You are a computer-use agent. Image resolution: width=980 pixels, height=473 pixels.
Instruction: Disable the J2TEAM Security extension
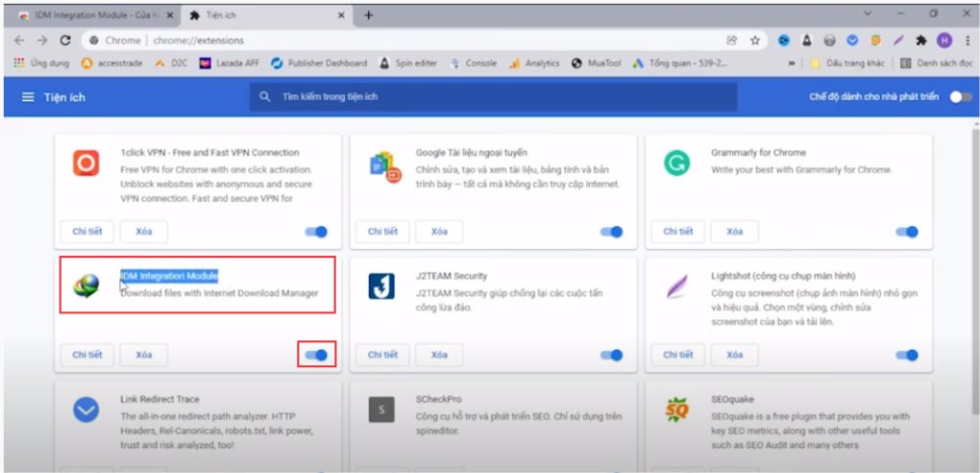coord(612,355)
